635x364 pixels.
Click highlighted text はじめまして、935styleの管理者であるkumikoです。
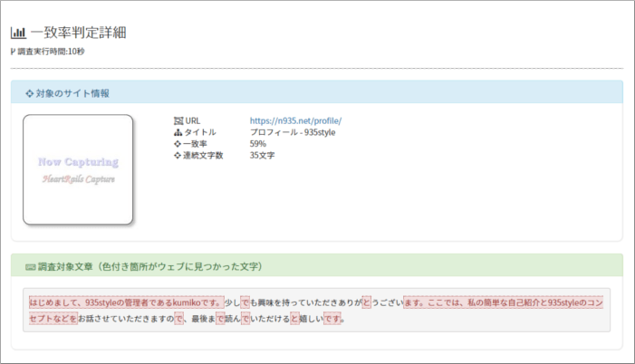[x=126, y=302]
